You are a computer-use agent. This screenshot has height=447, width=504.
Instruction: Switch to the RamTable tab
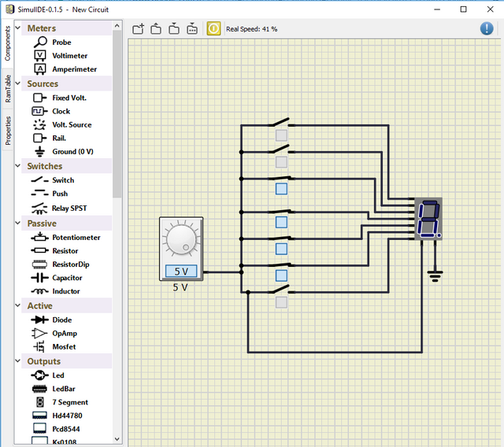point(8,89)
